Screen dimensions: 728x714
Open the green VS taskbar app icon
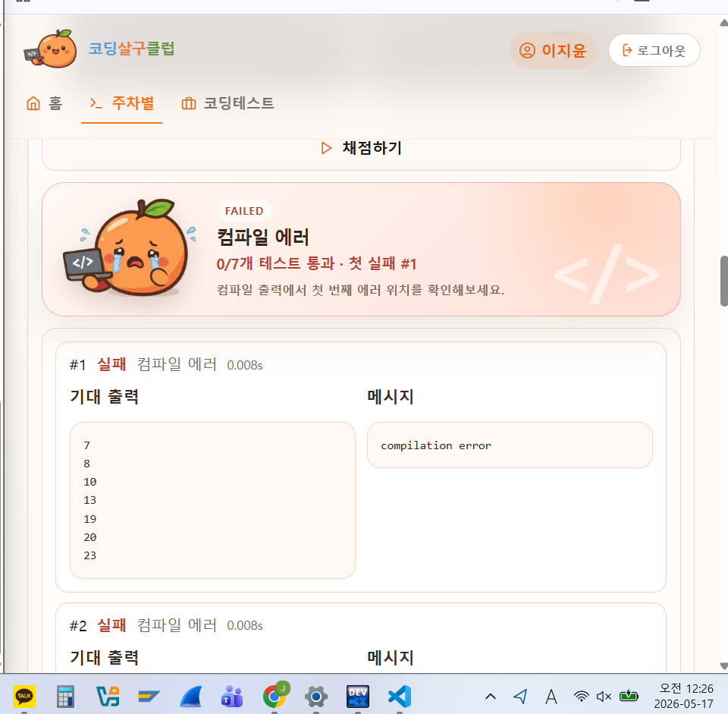point(108,697)
